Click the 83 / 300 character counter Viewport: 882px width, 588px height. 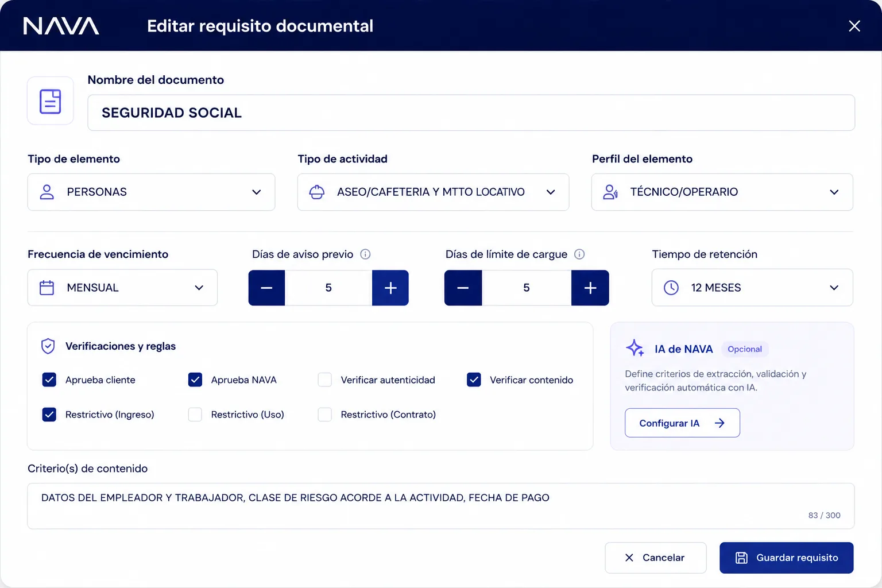point(825,515)
